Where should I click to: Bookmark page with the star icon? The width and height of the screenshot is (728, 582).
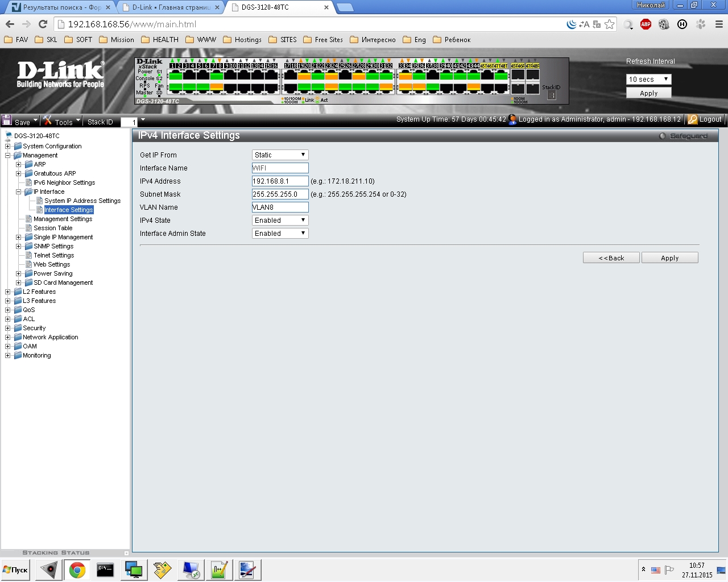pos(610,24)
